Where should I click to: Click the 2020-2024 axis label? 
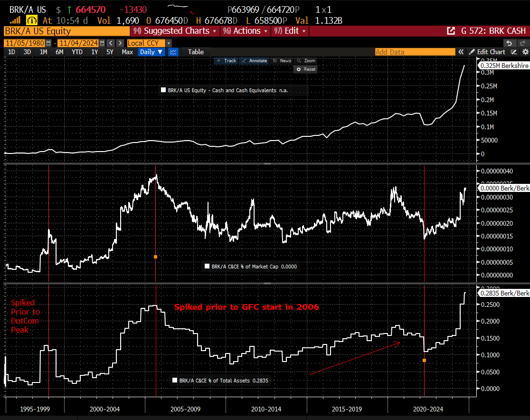pos(428,409)
